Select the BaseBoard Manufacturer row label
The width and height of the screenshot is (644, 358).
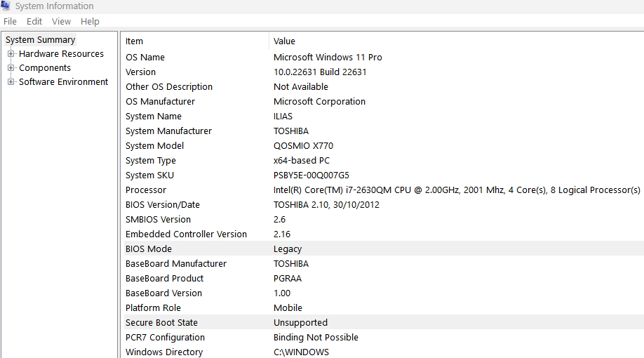pyautogui.click(x=176, y=264)
